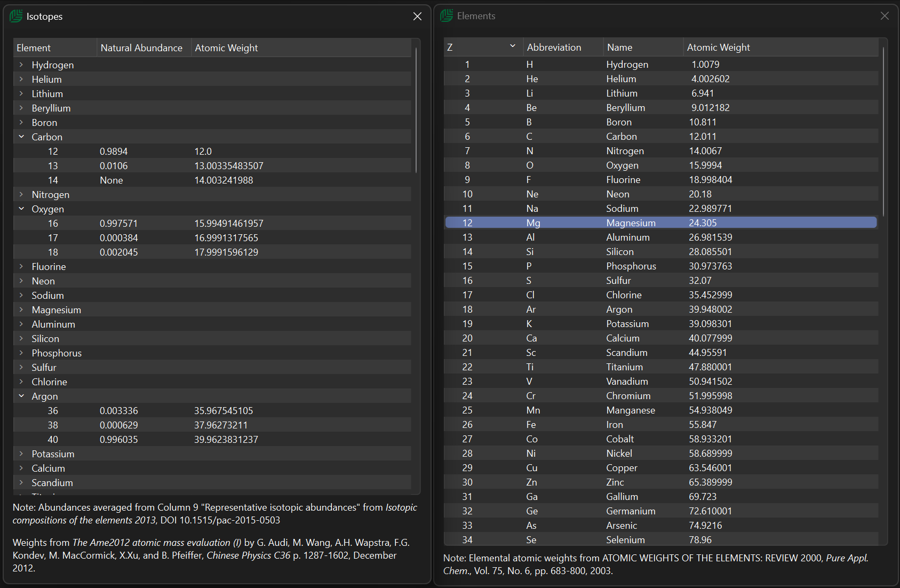Expand the Magnesium isotope row
This screenshot has width=900, height=588.
pos(21,309)
